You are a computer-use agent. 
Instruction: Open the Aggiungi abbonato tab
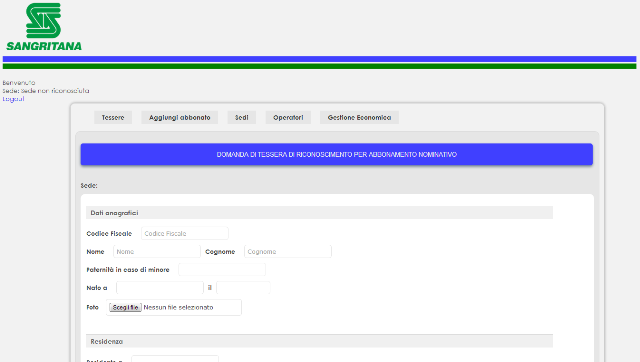coord(180,118)
